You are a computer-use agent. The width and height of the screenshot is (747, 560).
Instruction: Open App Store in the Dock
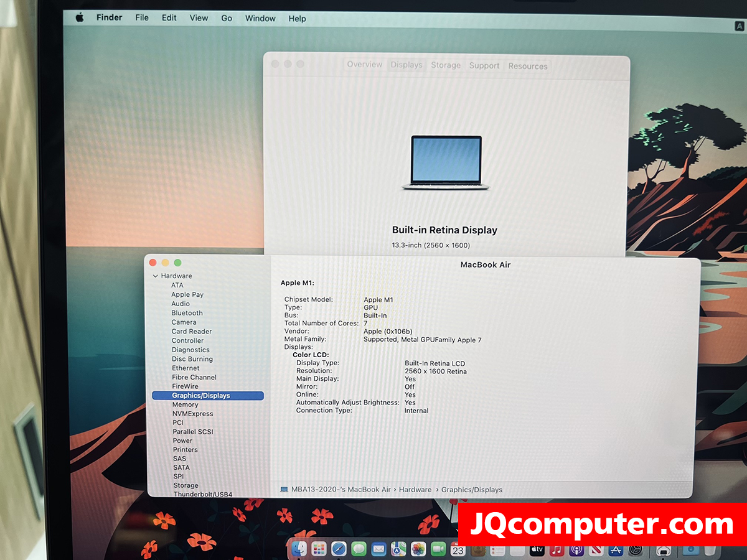[616, 551]
